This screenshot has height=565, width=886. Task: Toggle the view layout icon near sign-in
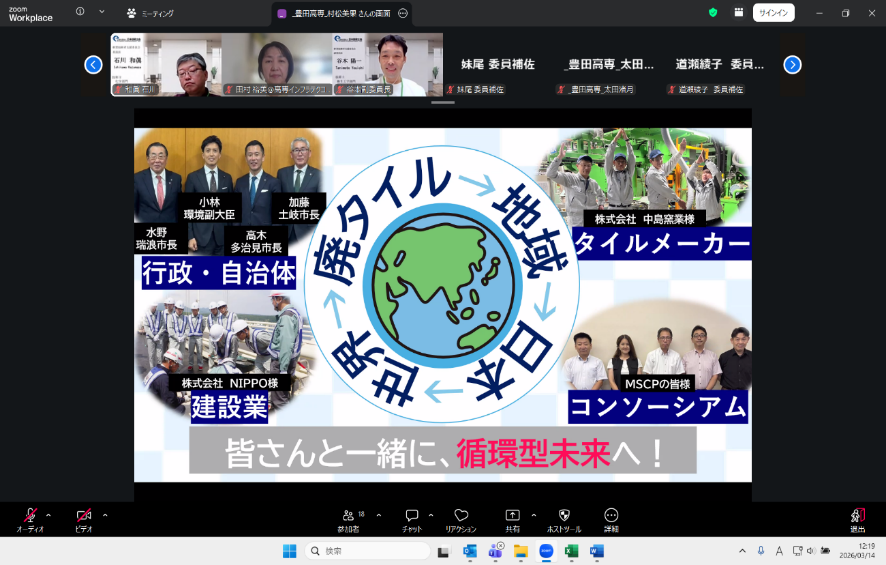[x=739, y=13]
